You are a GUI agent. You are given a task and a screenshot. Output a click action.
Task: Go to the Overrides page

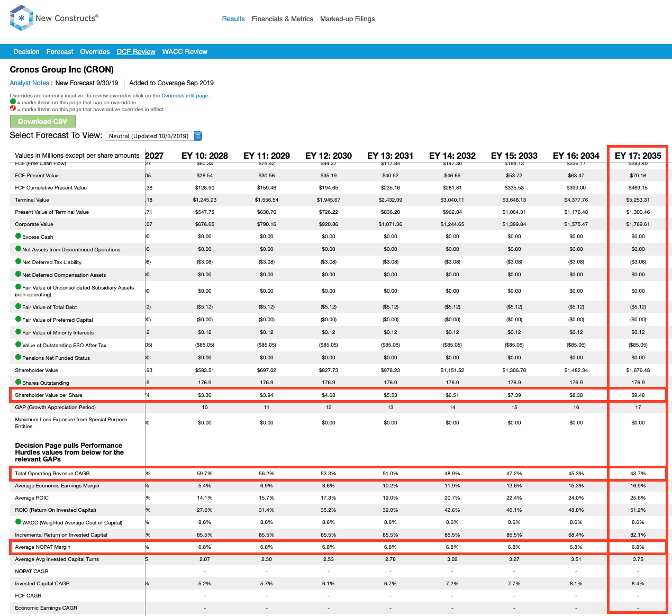[95, 51]
